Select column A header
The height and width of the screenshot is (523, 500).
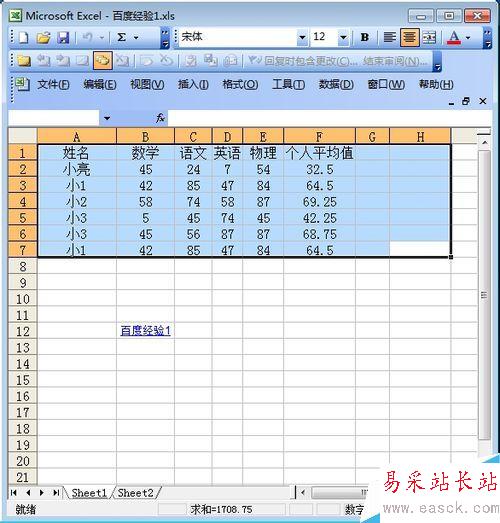(77, 137)
